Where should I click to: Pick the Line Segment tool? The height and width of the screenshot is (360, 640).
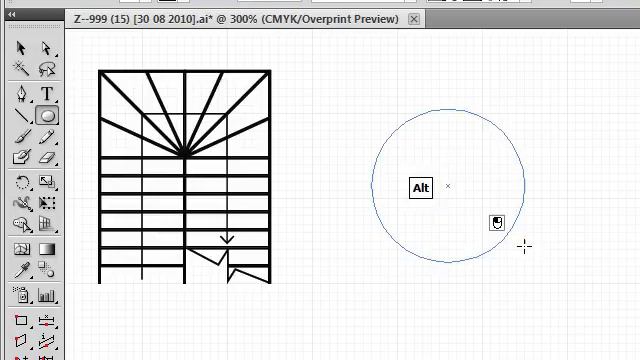click(22, 116)
